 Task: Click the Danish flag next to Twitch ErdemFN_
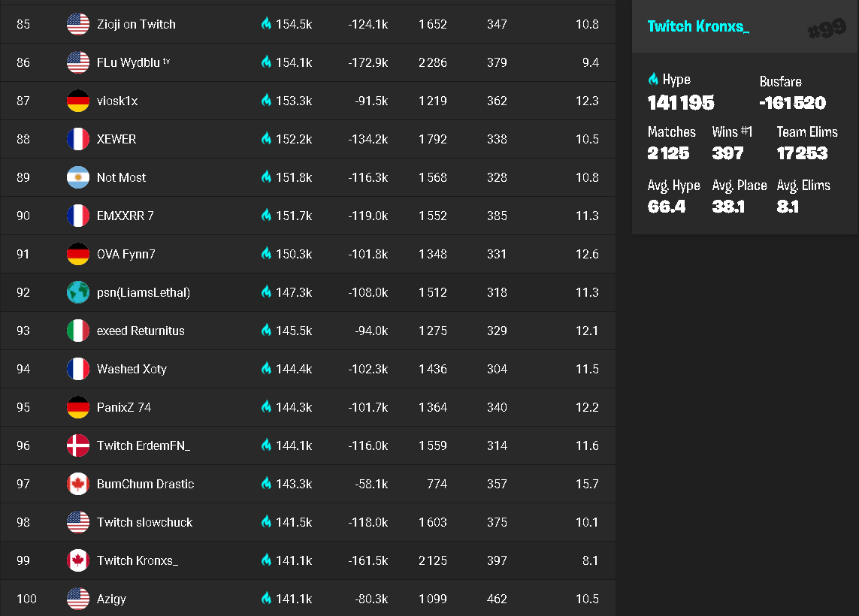[78, 445]
